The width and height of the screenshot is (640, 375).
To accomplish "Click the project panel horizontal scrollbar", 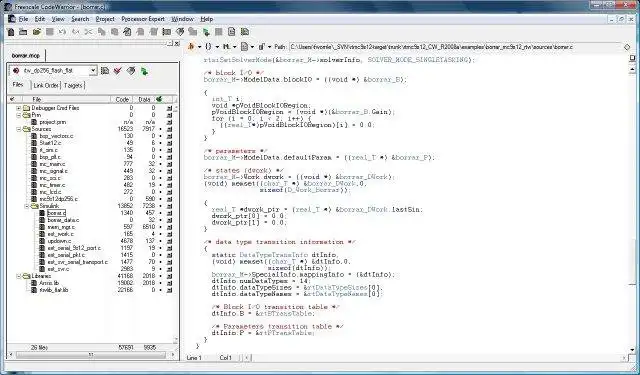I will [x=91, y=355].
